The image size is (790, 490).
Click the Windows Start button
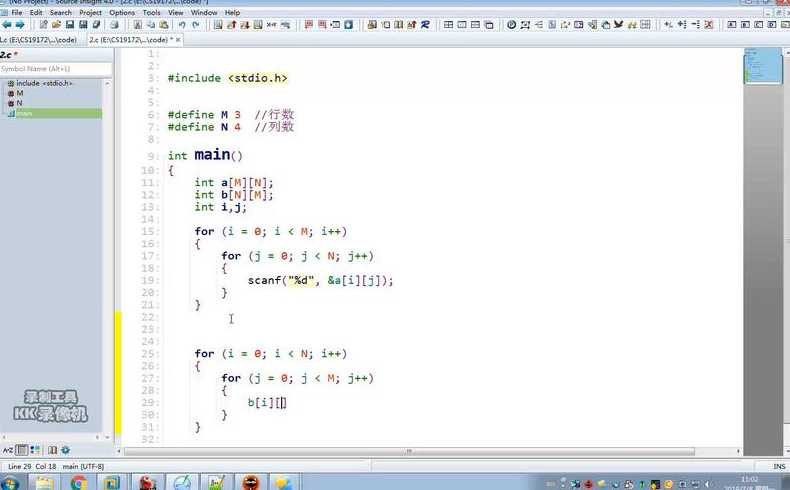[x=10, y=483]
